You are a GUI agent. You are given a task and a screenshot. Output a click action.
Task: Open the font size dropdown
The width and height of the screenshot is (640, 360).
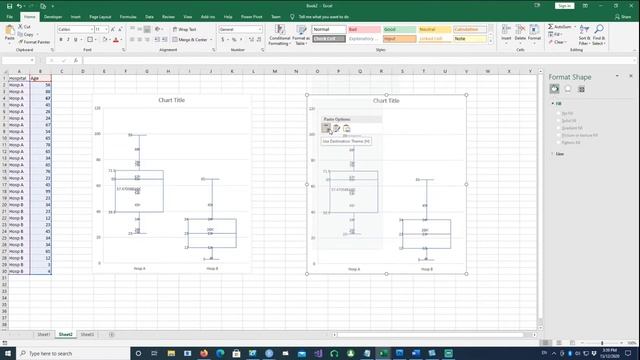click(x=106, y=29)
